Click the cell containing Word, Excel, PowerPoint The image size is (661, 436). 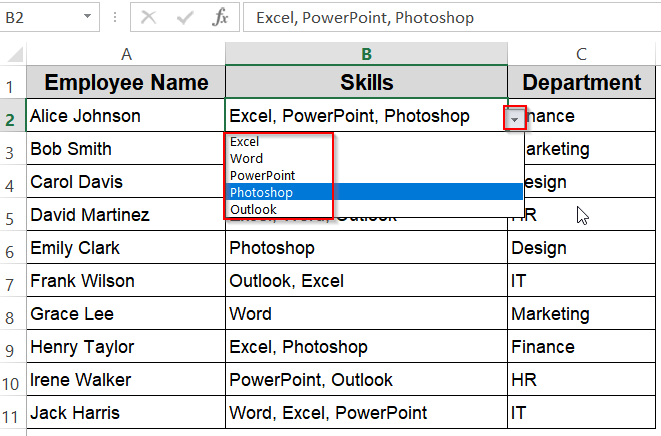coord(366,413)
